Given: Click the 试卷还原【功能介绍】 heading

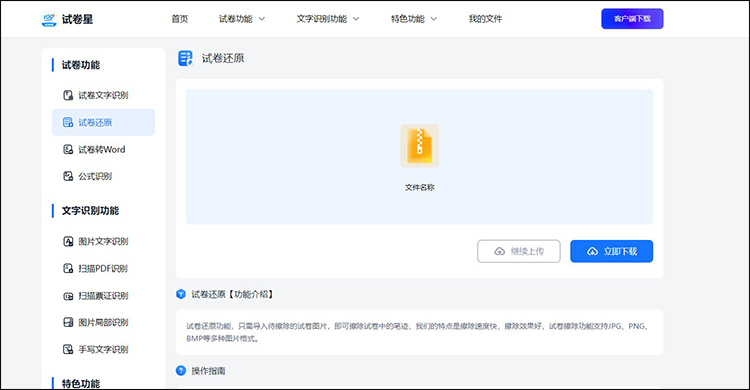Looking at the screenshot, I should 232,294.
